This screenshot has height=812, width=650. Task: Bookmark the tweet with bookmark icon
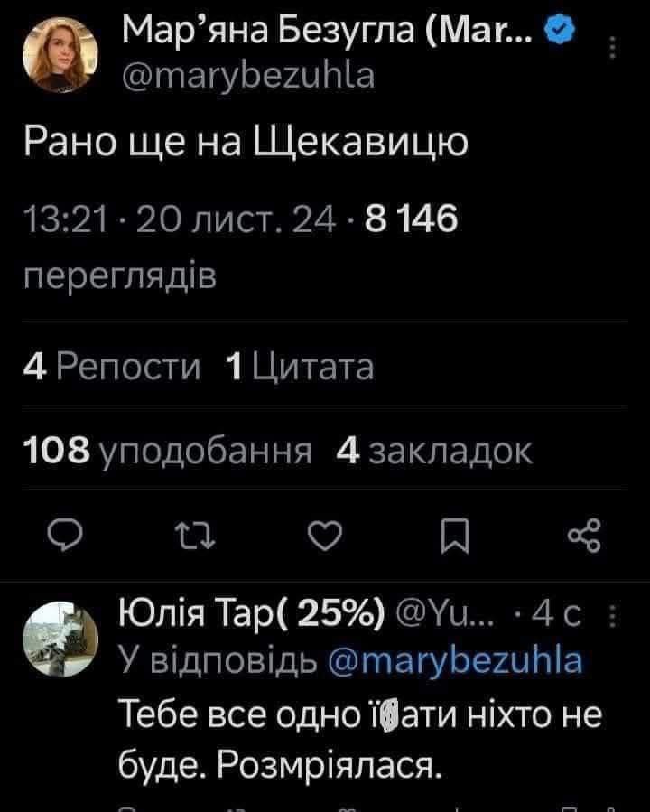pyautogui.click(x=455, y=536)
